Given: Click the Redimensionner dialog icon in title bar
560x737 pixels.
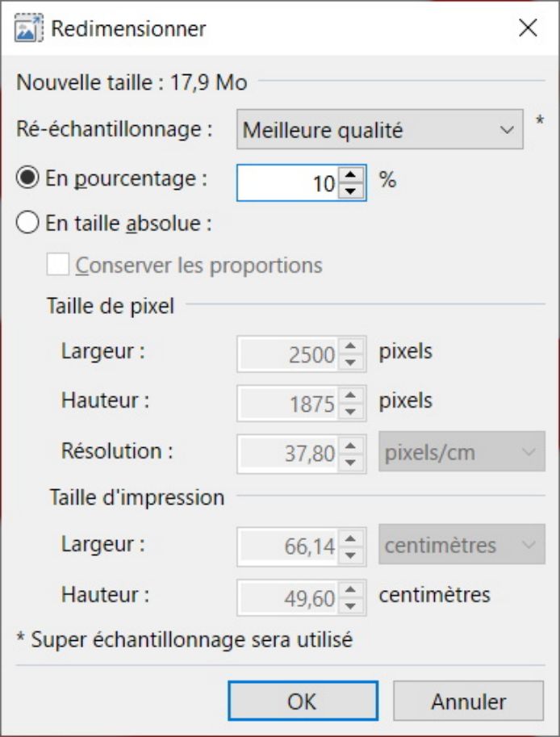Looking at the screenshot, I should click(27, 28).
